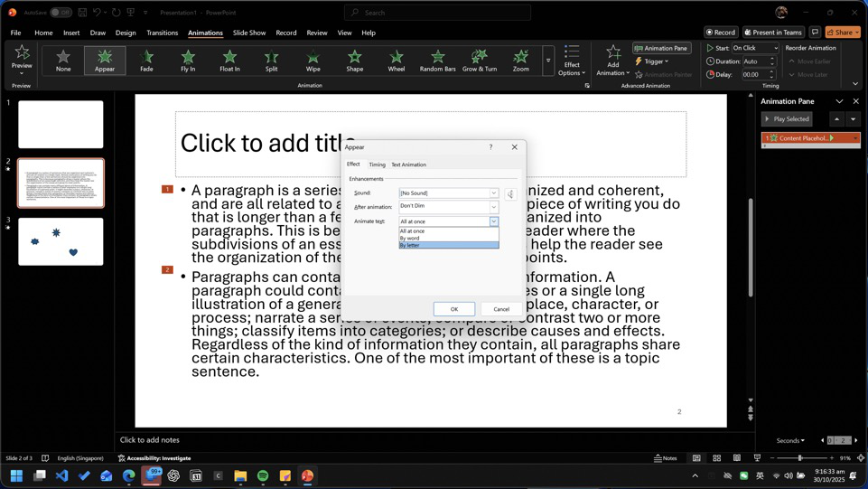Viewport: 868px width, 489px height.
Task: Apply the Shape animation effect
Action: (x=355, y=61)
